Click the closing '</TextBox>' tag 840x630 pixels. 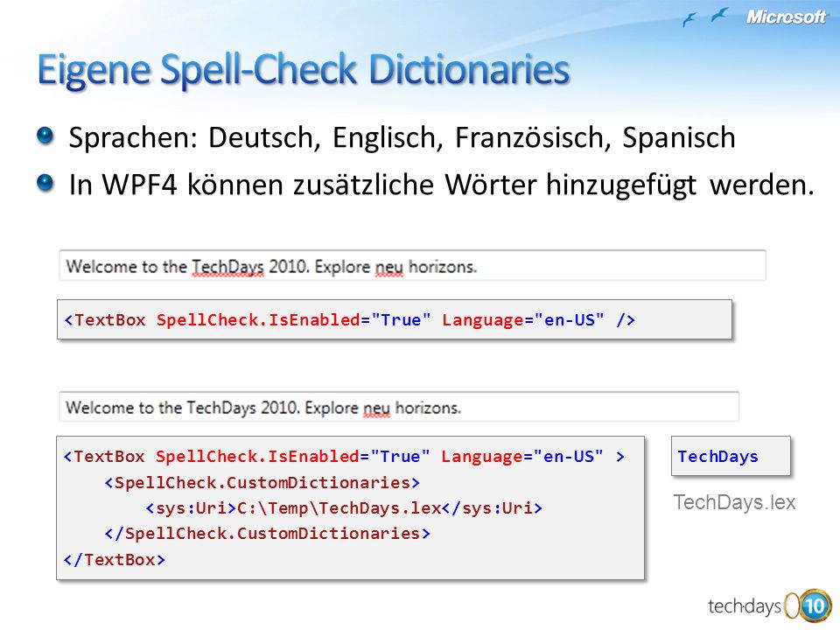(114, 560)
